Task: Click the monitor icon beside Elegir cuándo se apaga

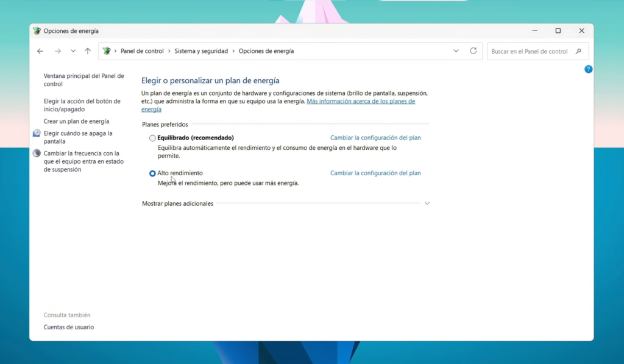Action: [37, 133]
